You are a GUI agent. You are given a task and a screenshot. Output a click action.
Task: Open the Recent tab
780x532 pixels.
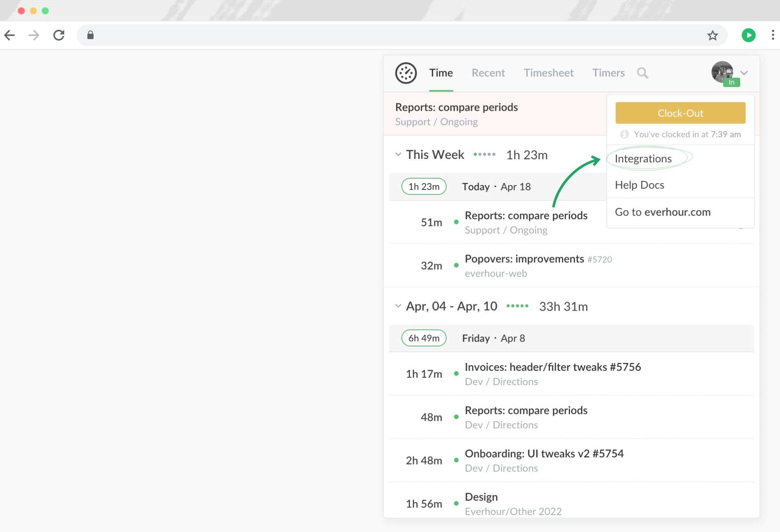click(488, 73)
